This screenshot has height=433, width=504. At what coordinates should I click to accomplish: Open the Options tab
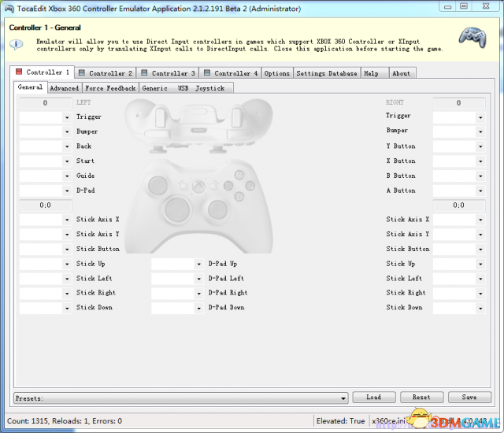coord(277,73)
